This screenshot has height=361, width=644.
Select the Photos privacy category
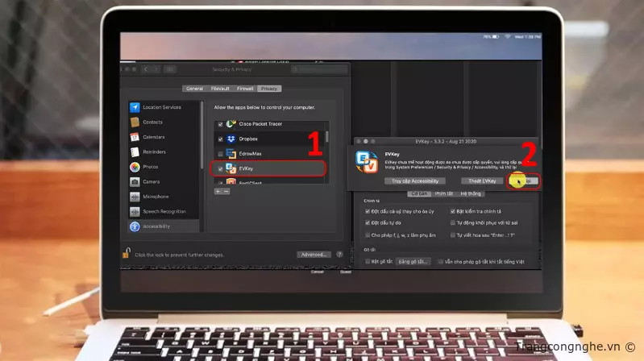point(151,167)
